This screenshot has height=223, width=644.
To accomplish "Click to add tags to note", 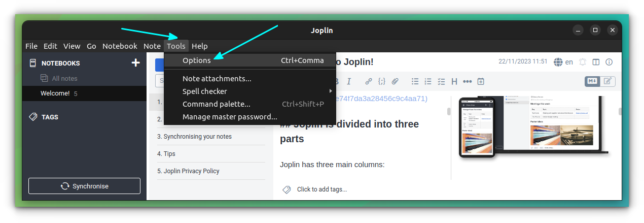I will (322, 189).
